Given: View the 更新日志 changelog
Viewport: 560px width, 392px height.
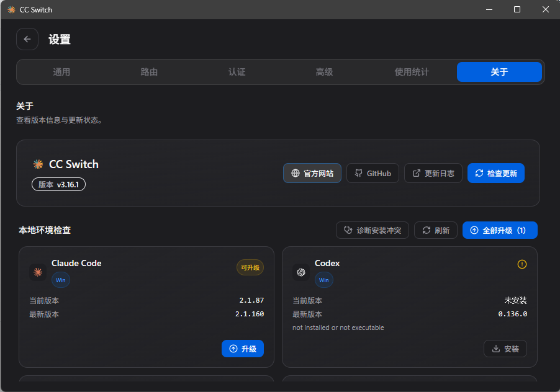Looking at the screenshot, I should pyautogui.click(x=433, y=173).
